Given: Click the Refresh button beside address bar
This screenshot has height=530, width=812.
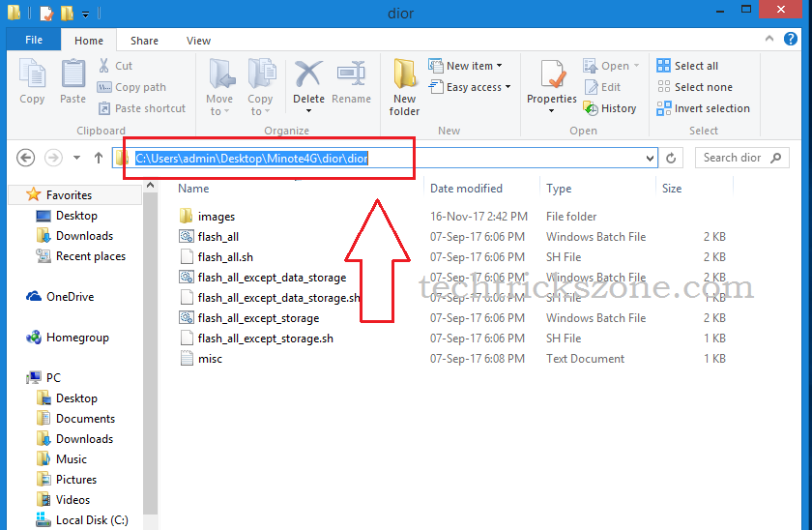Looking at the screenshot, I should point(672,158).
